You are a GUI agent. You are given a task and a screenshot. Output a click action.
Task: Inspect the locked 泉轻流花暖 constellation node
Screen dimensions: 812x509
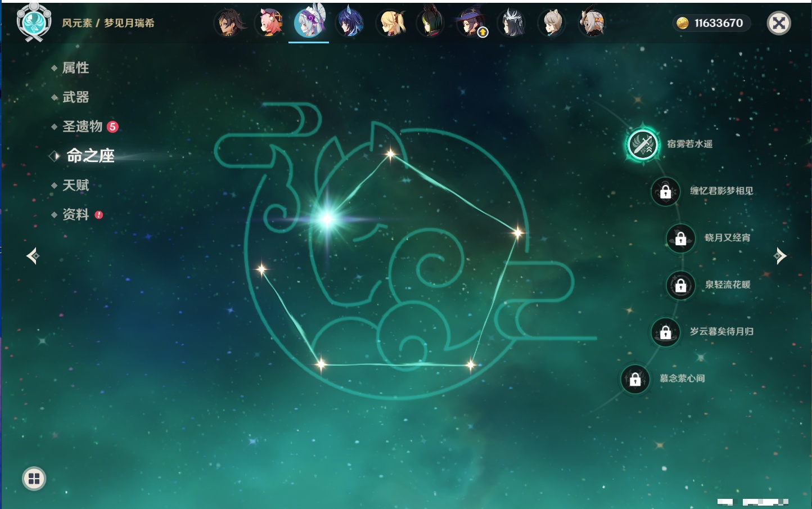(681, 285)
